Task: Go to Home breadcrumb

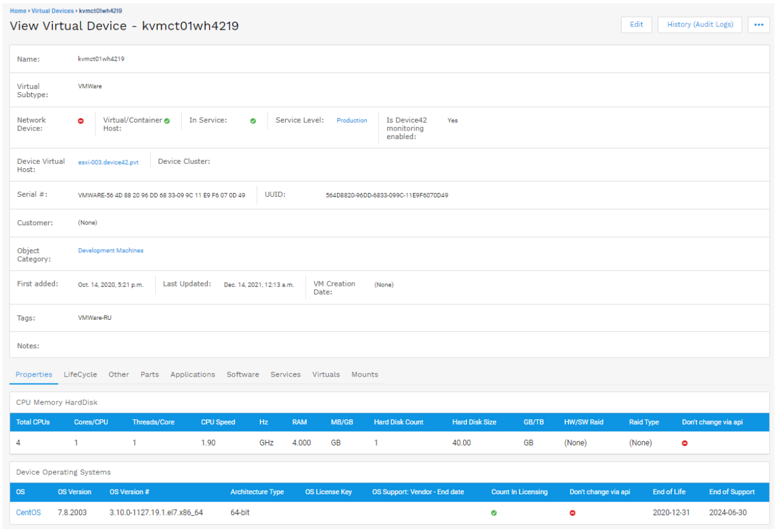Action: (18, 11)
